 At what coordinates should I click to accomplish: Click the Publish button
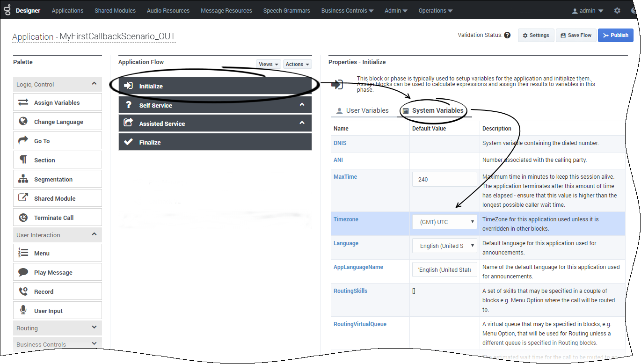tap(615, 35)
